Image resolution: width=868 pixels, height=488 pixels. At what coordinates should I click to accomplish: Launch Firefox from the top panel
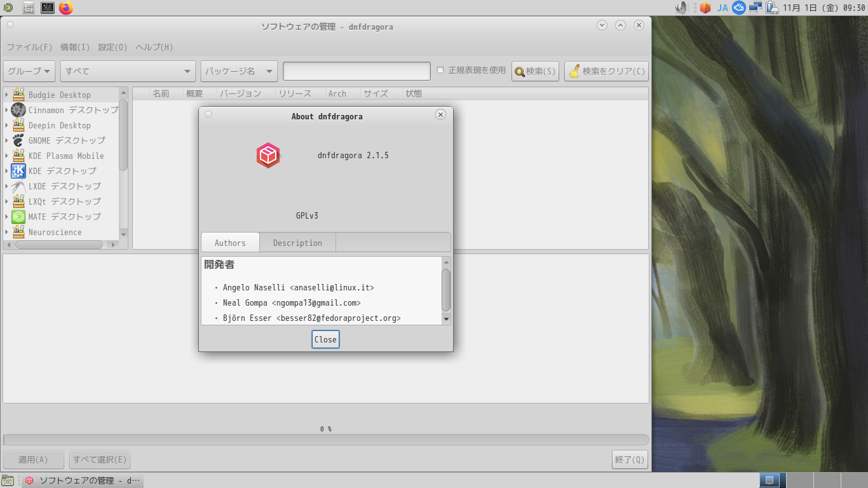click(x=66, y=8)
